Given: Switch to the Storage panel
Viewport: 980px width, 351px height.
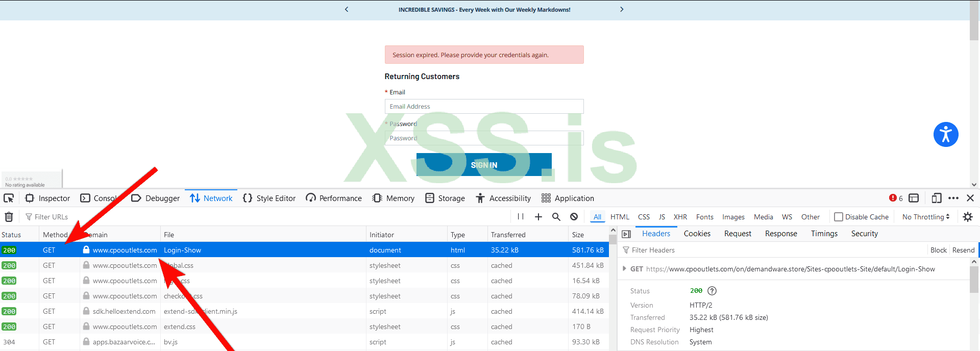Looking at the screenshot, I should pyautogui.click(x=445, y=198).
